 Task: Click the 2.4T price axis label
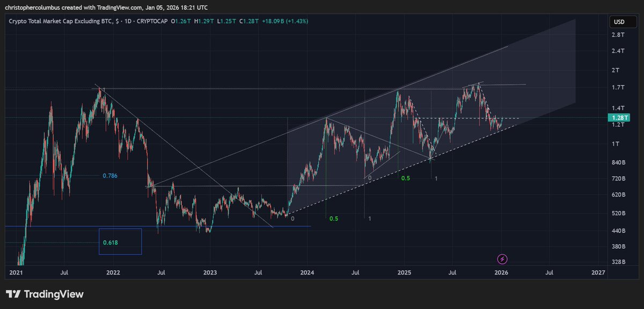(619, 51)
